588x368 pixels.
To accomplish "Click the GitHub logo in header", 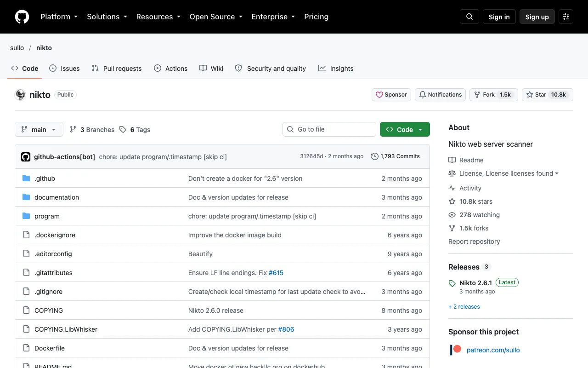I will pos(22,17).
